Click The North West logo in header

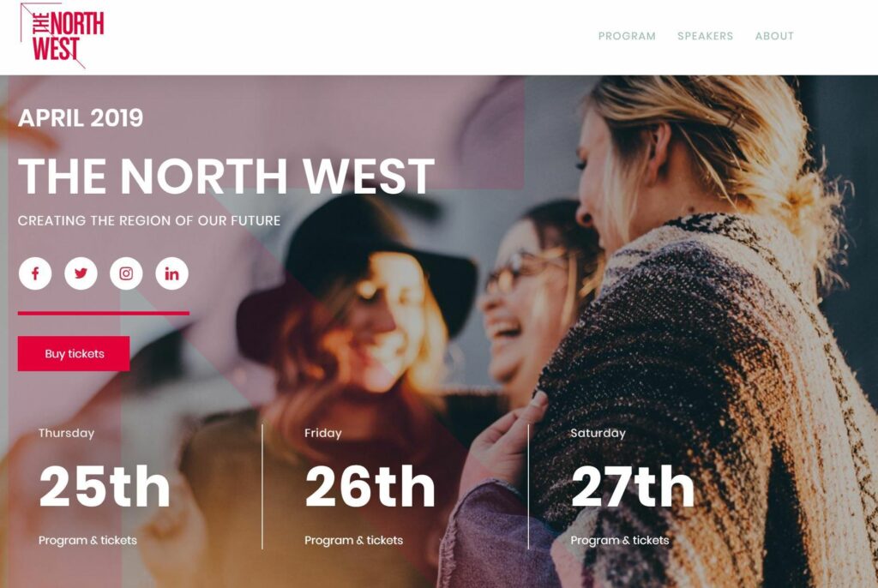[62, 36]
